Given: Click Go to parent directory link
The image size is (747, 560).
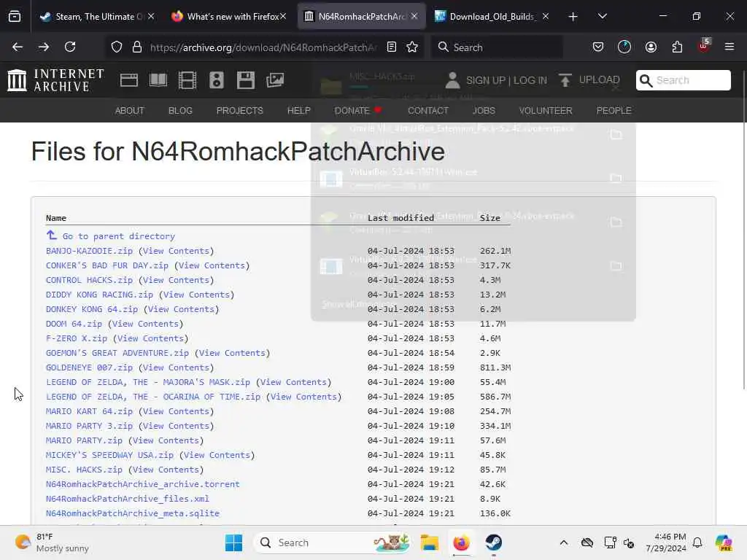Looking at the screenshot, I should pos(119,236).
